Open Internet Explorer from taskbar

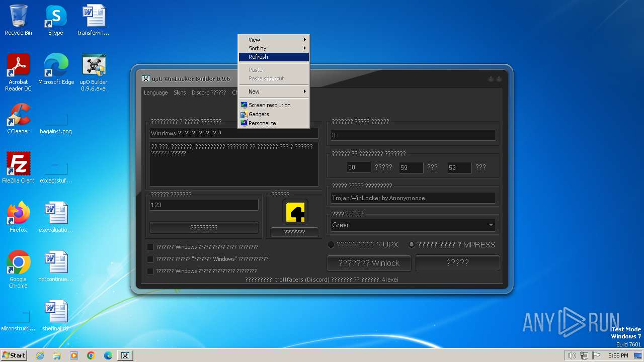click(40, 355)
